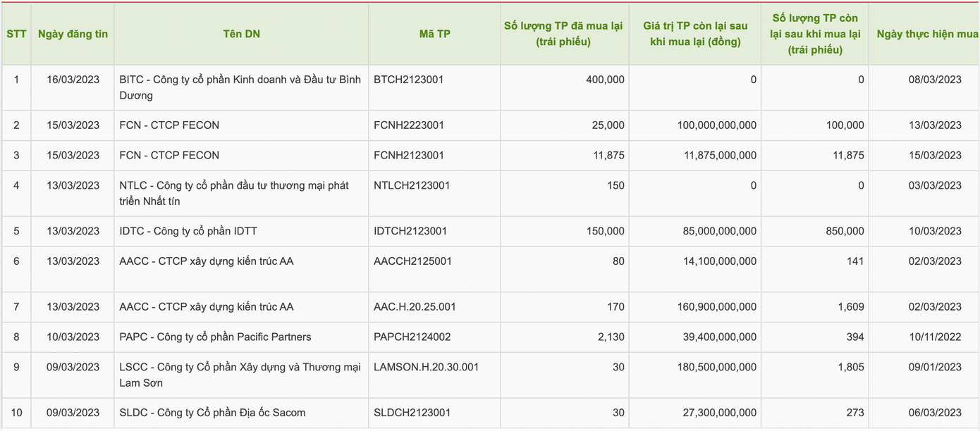Select bond code AAC.H.20.25.001
This screenshot has height=431, width=980.
pos(415,307)
